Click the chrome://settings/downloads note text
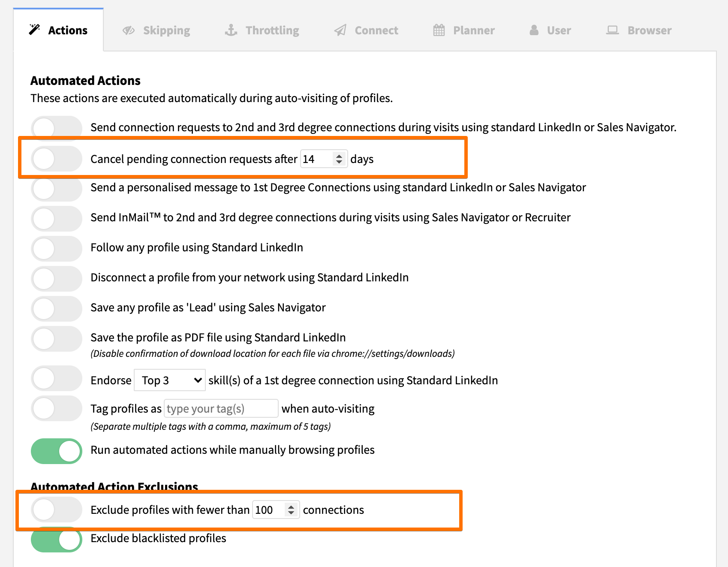 (x=273, y=353)
